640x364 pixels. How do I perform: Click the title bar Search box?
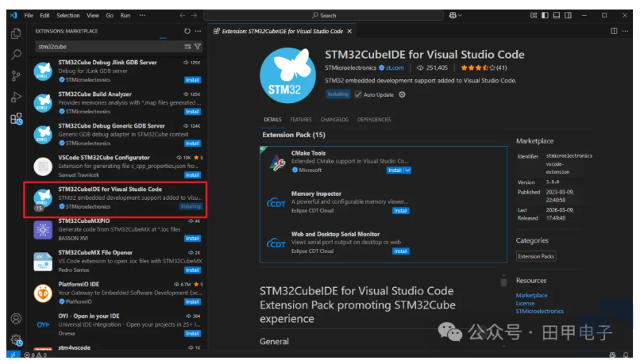coord(323,16)
